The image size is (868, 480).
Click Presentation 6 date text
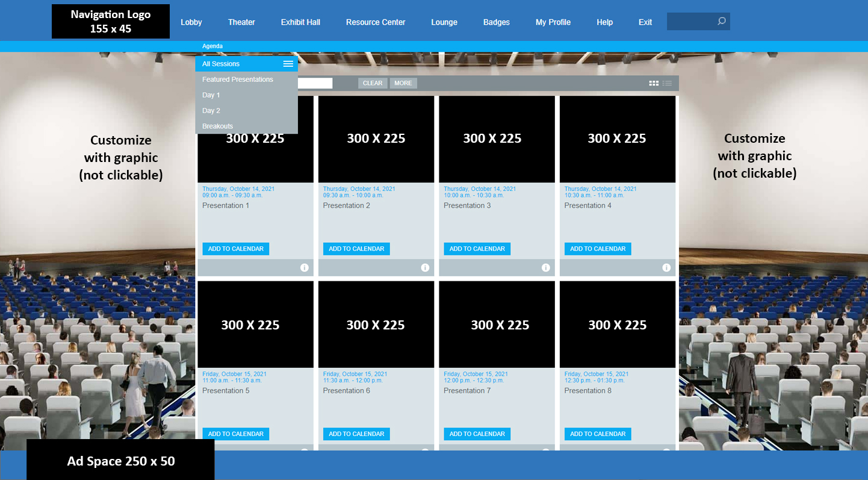pyautogui.click(x=355, y=374)
